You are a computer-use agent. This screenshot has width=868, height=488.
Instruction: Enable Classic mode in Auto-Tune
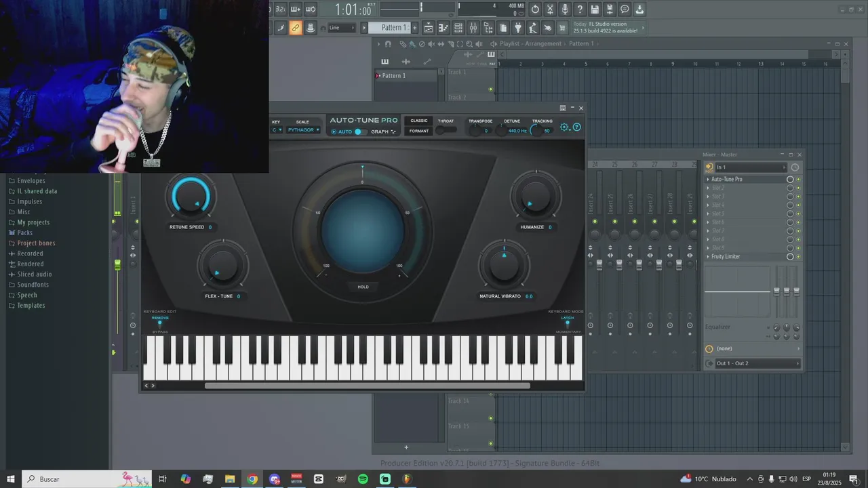[419, 121]
